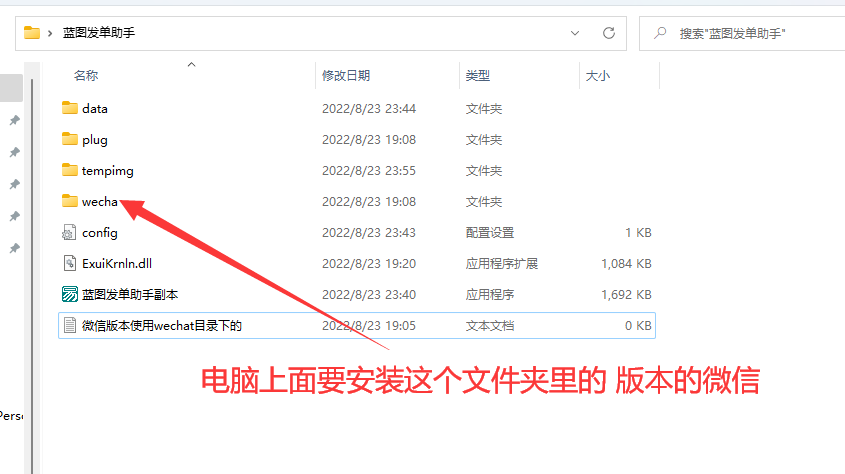
Task: Click the 蓝图发单助手副本 application icon
Action: [69, 294]
